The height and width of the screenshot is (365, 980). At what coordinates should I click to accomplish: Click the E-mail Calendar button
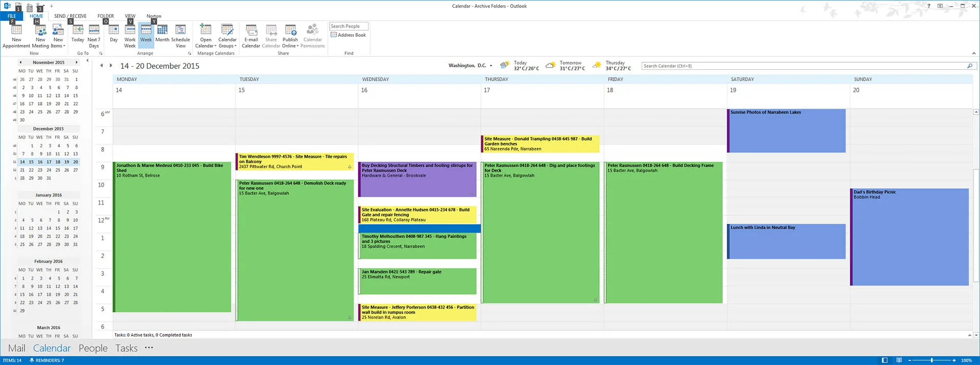click(x=251, y=36)
